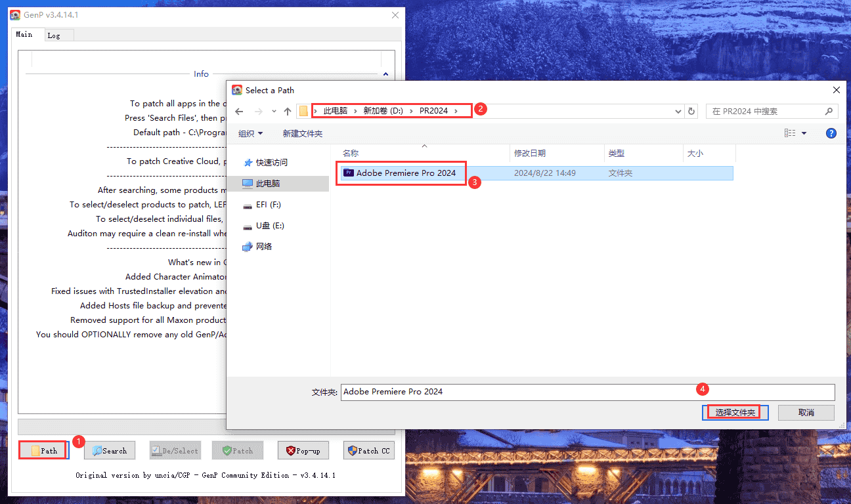Viewport: 851px width, 504px height.
Task: Select the Adobe Premiere Pro 2024 folder
Action: [x=537, y=173]
